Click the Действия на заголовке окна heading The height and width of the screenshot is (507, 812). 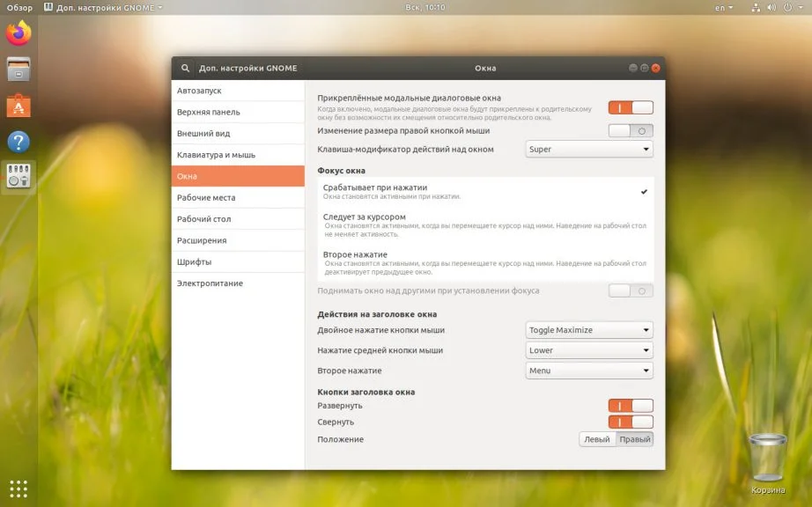[x=377, y=314]
